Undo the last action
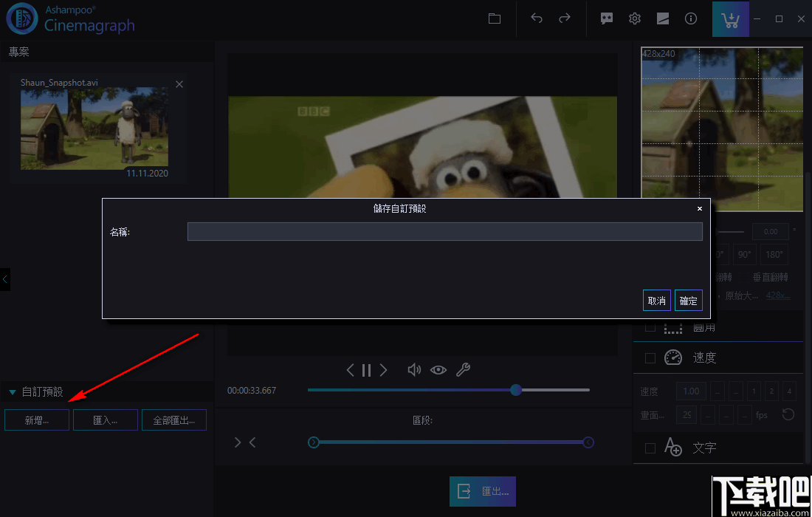 pyautogui.click(x=537, y=18)
